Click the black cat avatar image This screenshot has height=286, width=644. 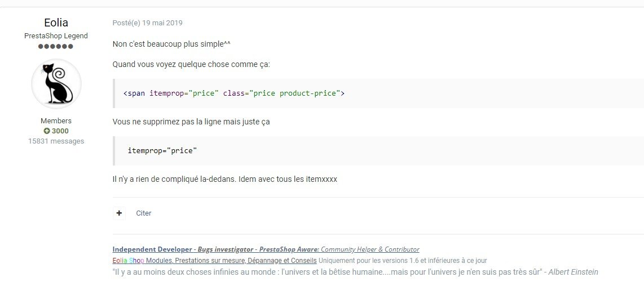56,83
